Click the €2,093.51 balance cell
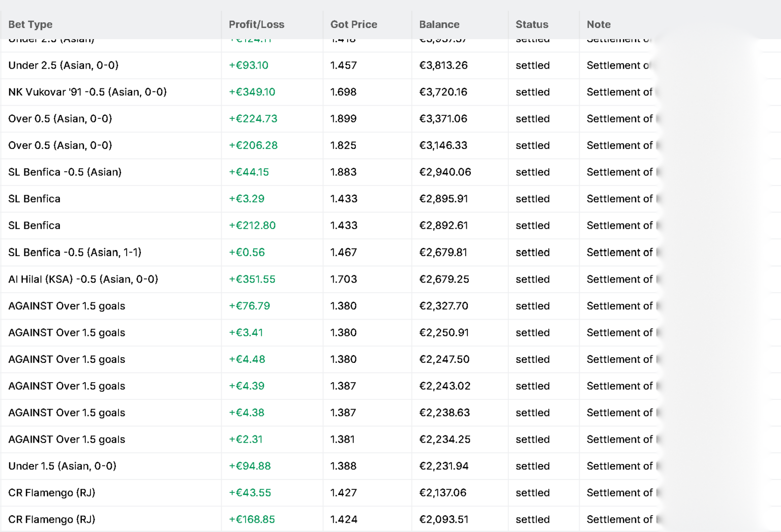The width and height of the screenshot is (781, 532). [x=445, y=519]
